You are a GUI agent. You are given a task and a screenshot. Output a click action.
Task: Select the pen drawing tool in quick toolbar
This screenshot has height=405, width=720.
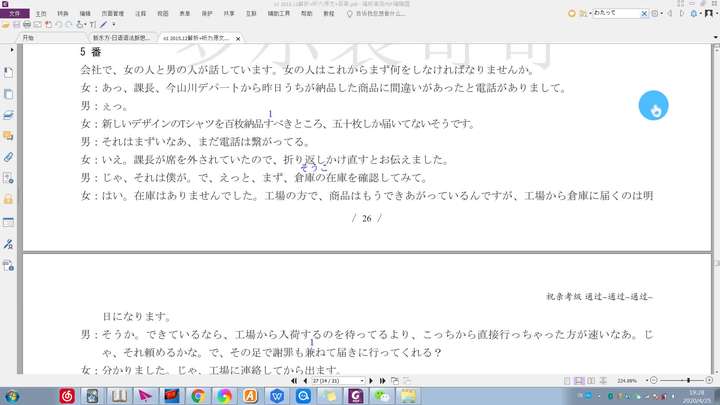point(104,24)
